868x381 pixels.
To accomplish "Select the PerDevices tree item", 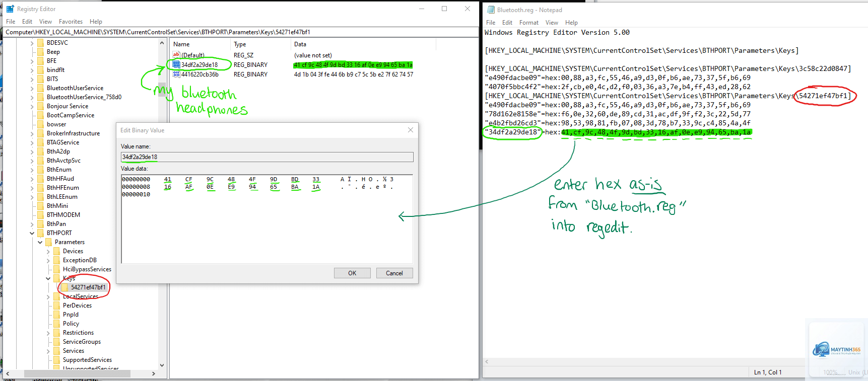I will (x=77, y=306).
